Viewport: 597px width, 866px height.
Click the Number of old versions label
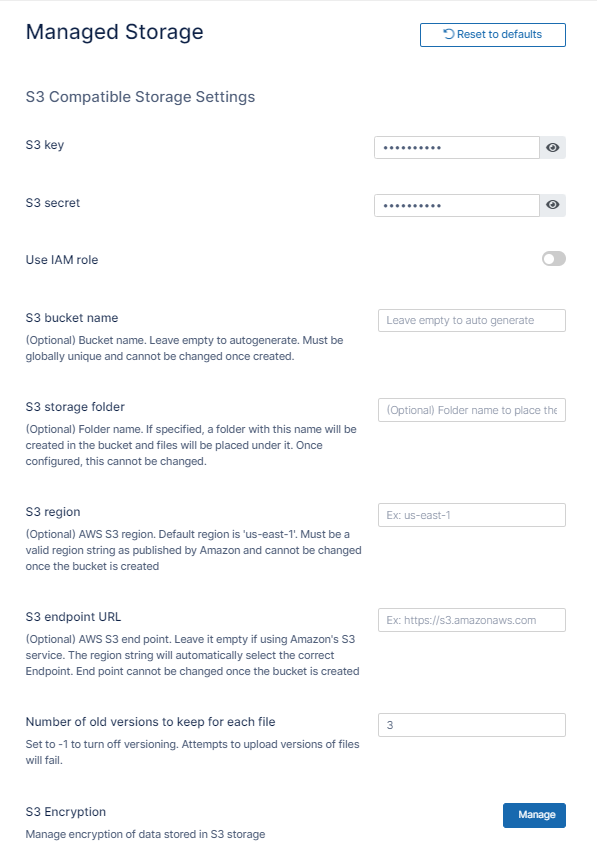(x=150, y=722)
